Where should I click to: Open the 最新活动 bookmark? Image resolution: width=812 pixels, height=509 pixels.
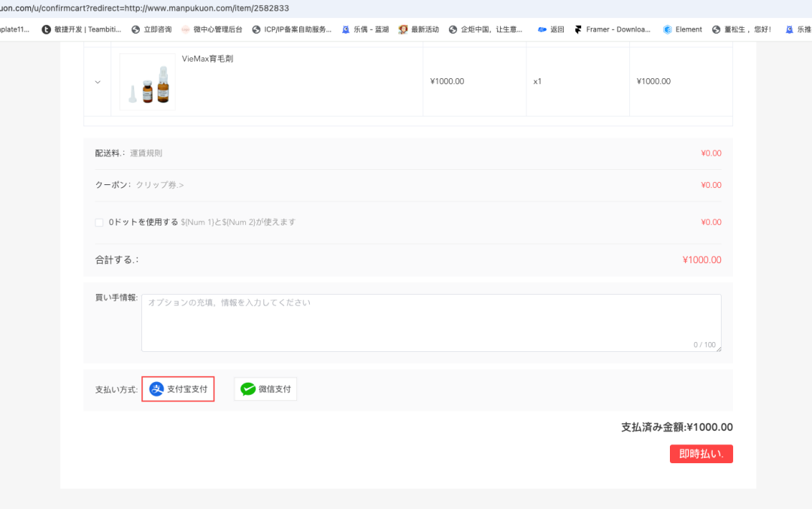(419, 29)
